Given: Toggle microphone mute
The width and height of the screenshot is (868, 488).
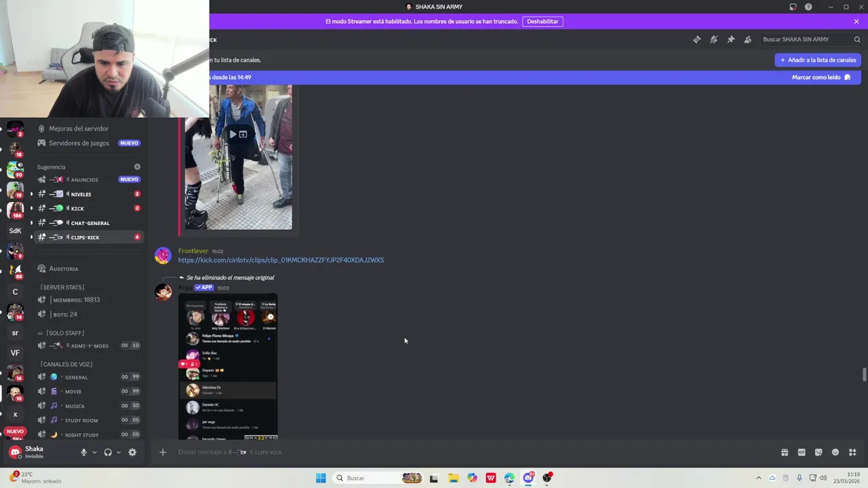Looking at the screenshot, I should click(84, 452).
